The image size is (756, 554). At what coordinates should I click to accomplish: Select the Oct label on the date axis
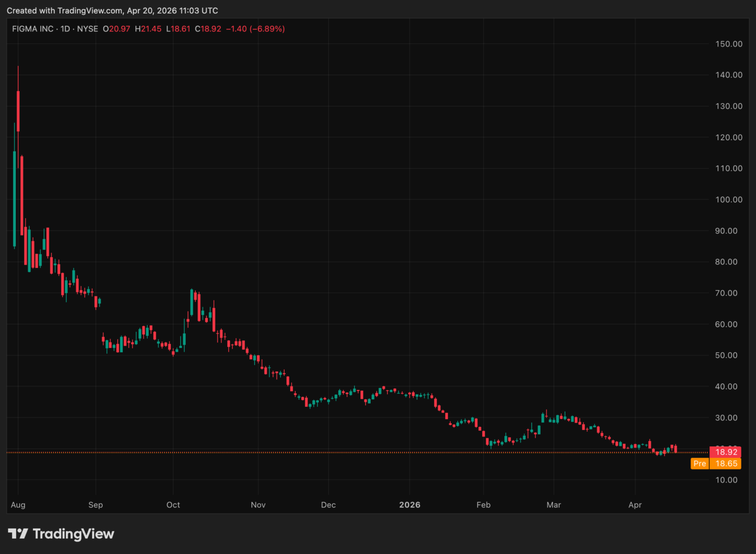173,505
